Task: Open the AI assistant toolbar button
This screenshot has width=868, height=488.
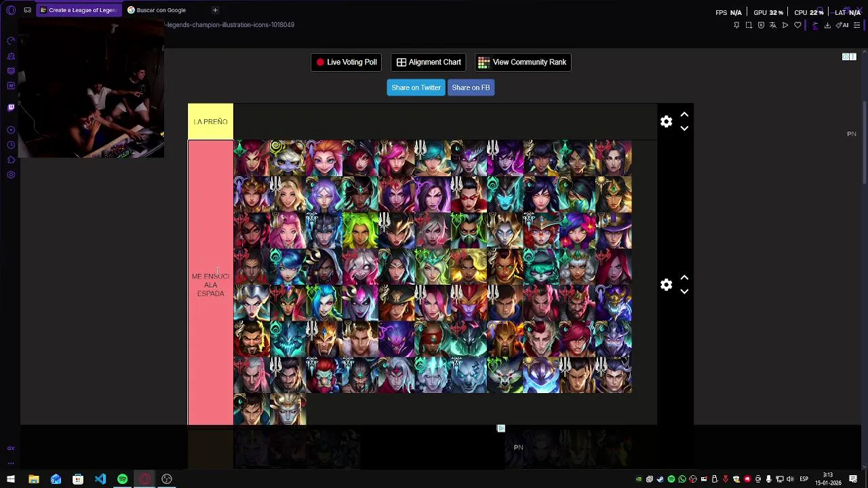Action: (842, 25)
